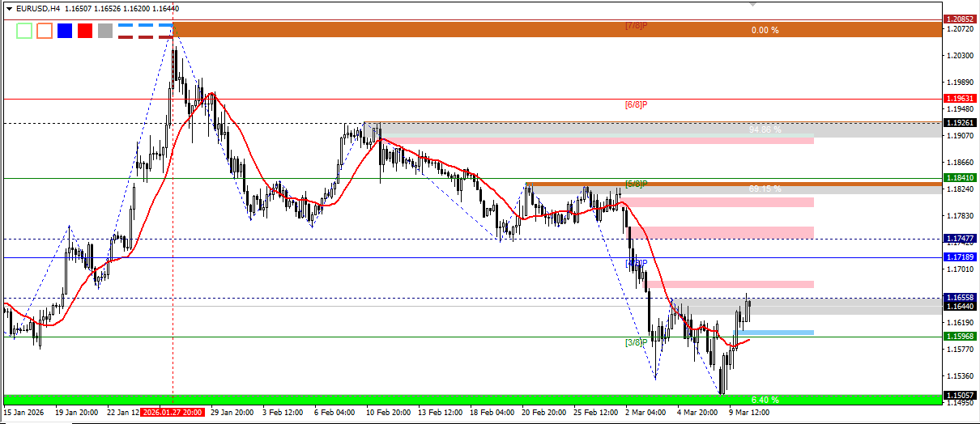This screenshot has width=980, height=424.
Task: Click the [4/8]P level label
Action: (x=637, y=264)
